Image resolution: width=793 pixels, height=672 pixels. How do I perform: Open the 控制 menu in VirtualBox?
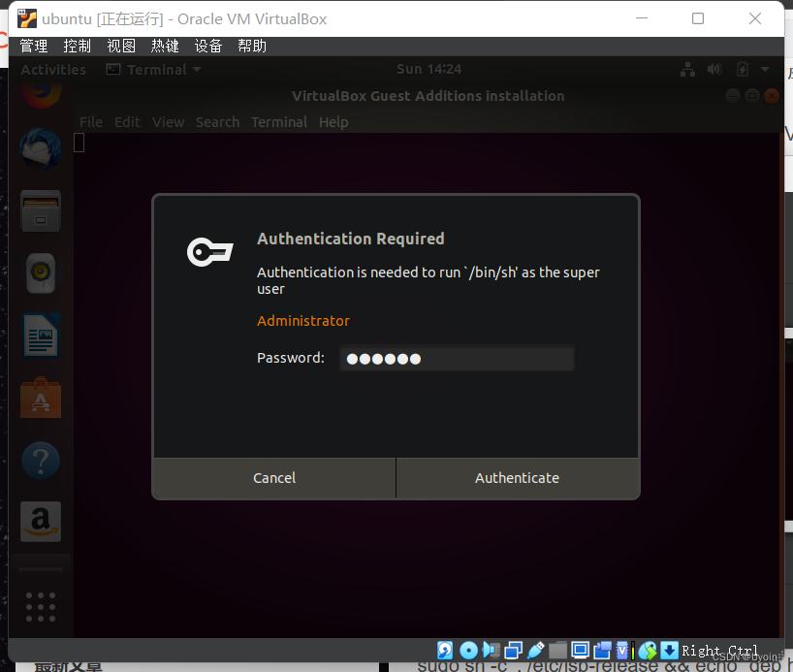coord(77,46)
